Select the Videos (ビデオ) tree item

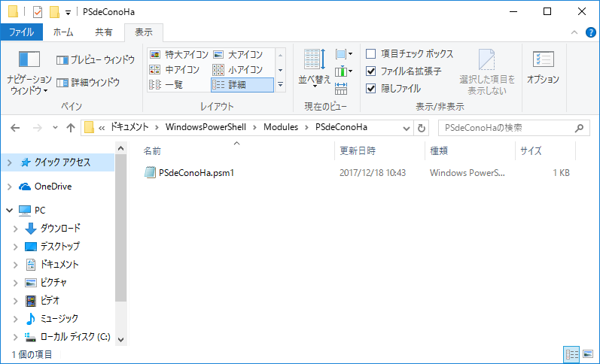coord(50,301)
